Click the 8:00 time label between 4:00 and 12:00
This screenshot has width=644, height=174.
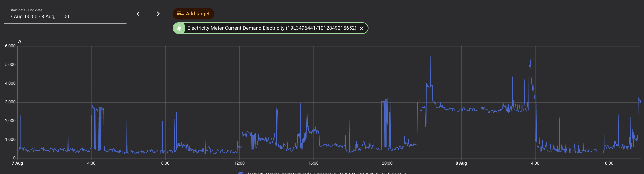165,163
